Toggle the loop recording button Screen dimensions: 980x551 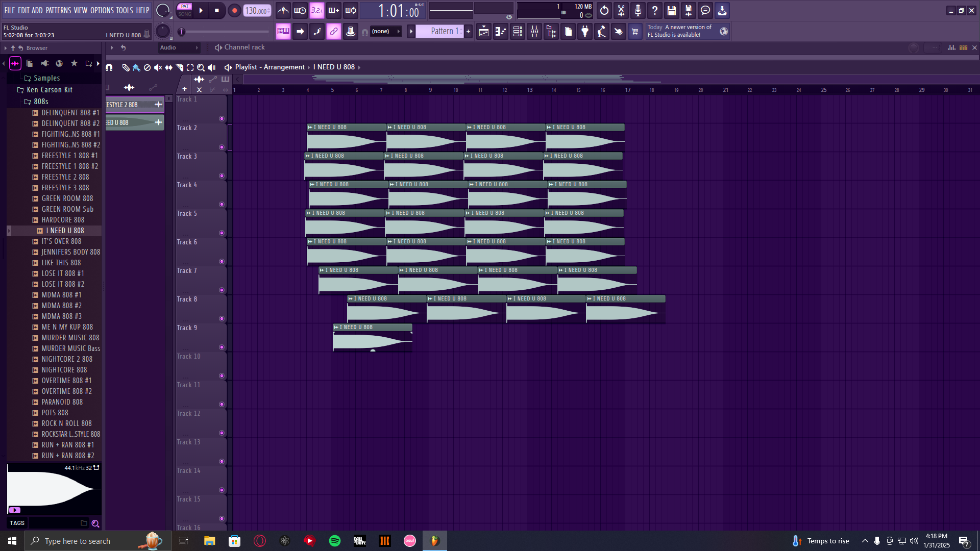[351, 10]
